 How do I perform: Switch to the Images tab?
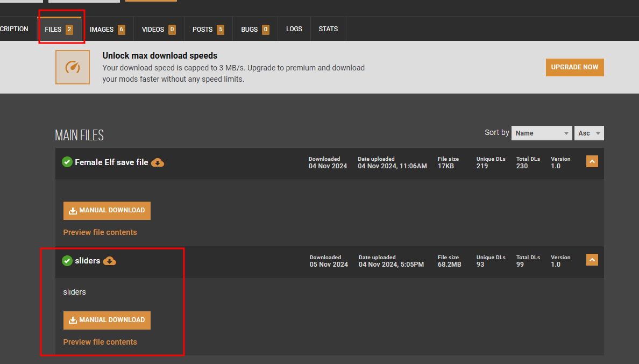(107, 29)
